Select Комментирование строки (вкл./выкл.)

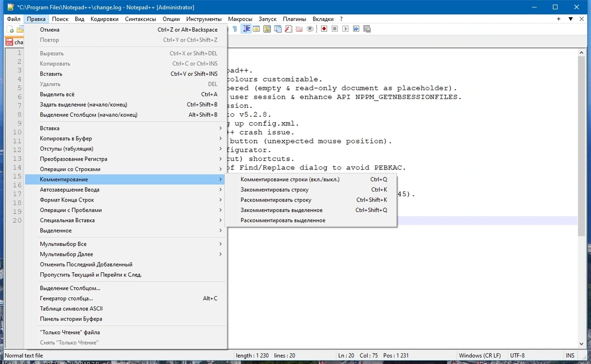(311, 179)
